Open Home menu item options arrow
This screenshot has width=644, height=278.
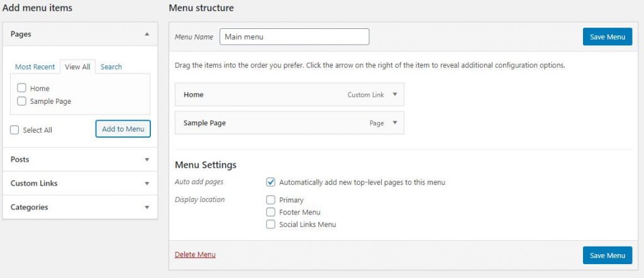395,94
